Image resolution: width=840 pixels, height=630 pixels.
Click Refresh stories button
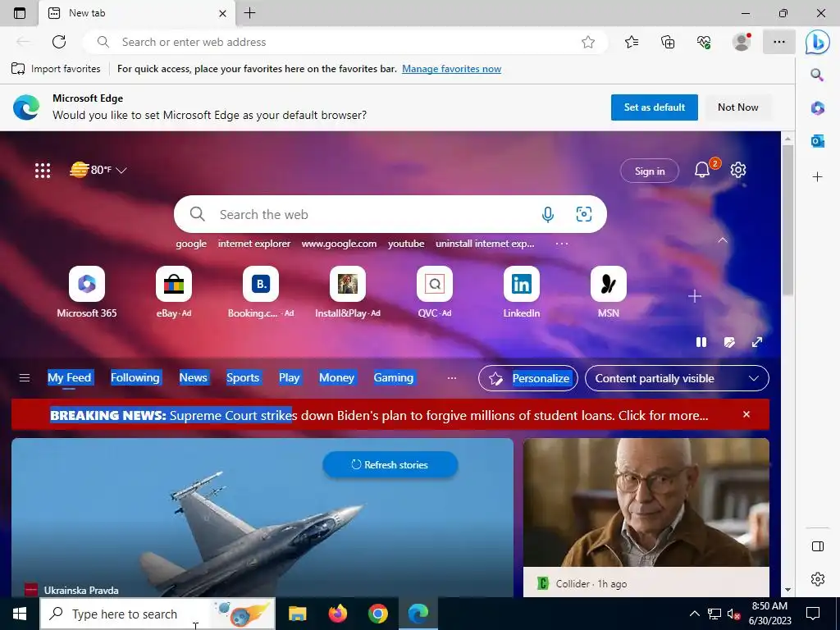tap(390, 464)
